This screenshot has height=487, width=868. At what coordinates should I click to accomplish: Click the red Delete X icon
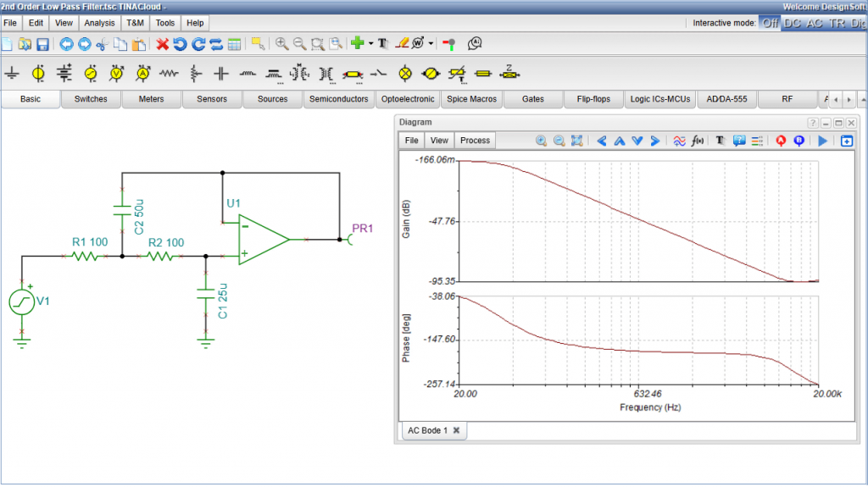tap(162, 44)
